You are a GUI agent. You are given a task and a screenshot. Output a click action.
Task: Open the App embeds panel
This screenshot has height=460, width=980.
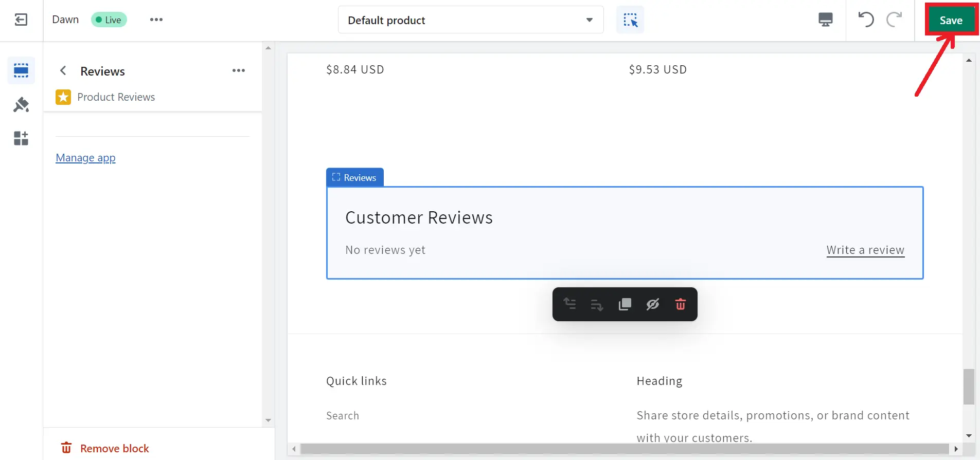pyautogui.click(x=21, y=138)
